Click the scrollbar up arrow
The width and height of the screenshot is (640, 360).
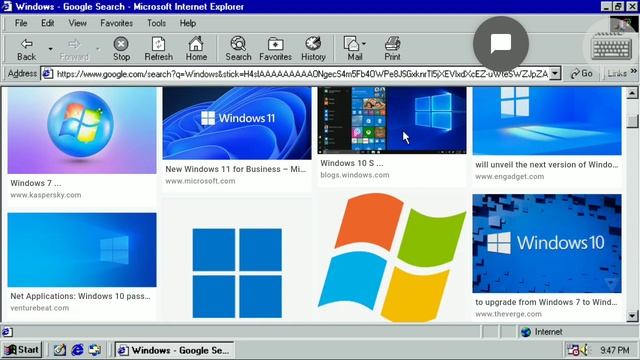pos(632,93)
